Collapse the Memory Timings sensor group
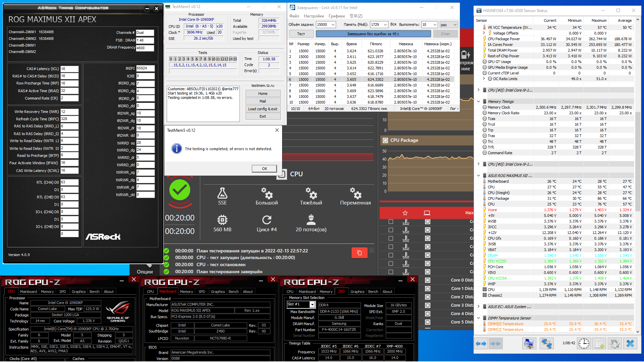Image resolution: width=644 pixels, height=362 pixels. [479, 101]
